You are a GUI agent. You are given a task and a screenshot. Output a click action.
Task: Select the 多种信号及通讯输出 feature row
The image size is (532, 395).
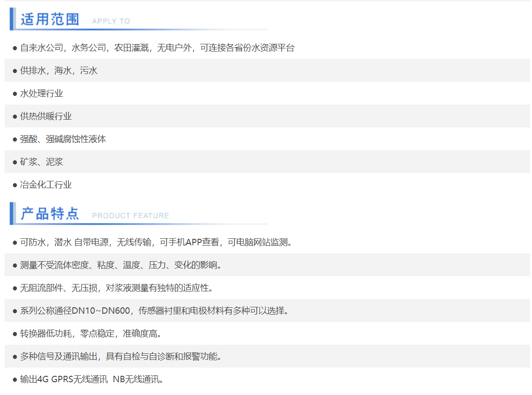[x=121, y=357]
